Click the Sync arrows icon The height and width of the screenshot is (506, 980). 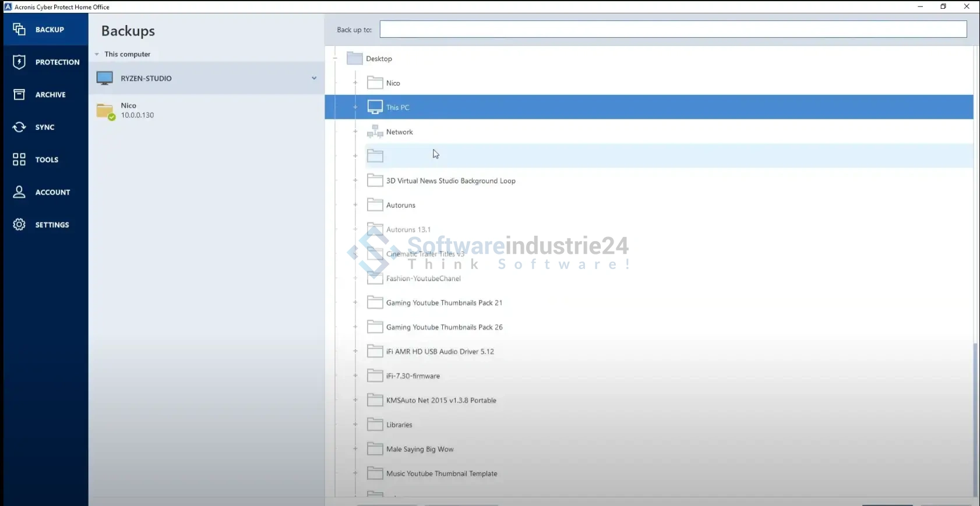[x=19, y=127]
